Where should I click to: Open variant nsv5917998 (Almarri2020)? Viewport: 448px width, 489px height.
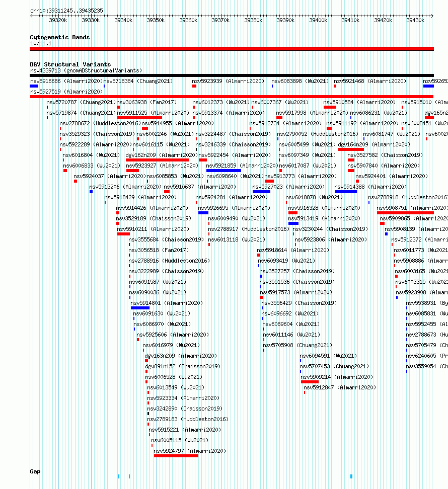[312, 113]
